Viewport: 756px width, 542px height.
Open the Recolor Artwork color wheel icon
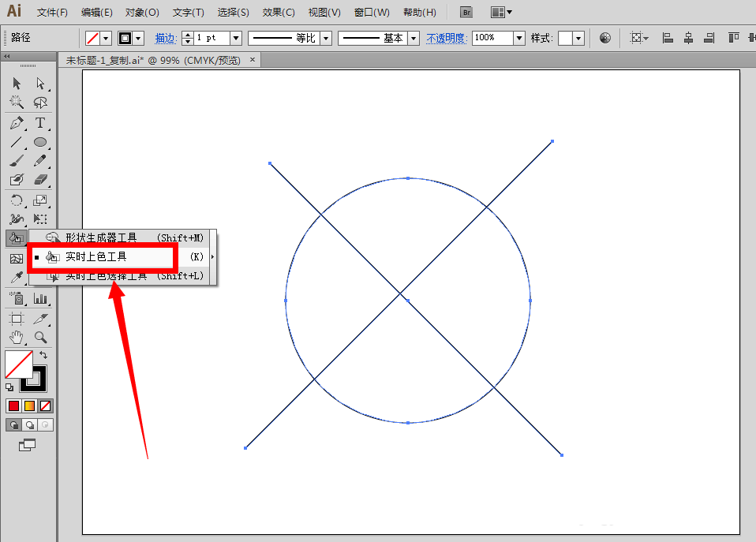pos(605,38)
